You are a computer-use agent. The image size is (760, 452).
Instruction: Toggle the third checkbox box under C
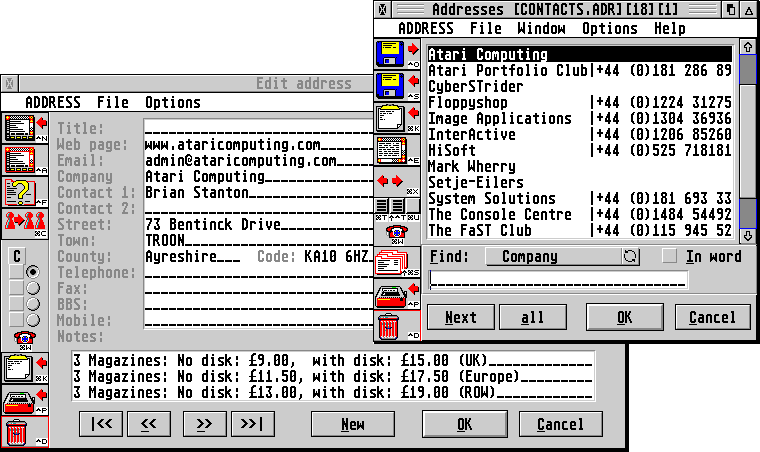[16, 304]
